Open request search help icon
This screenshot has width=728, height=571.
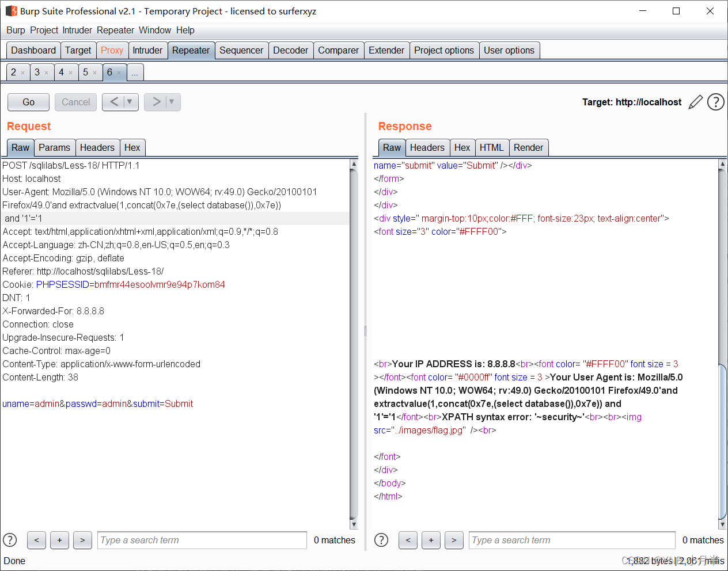click(x=10, y=540)
